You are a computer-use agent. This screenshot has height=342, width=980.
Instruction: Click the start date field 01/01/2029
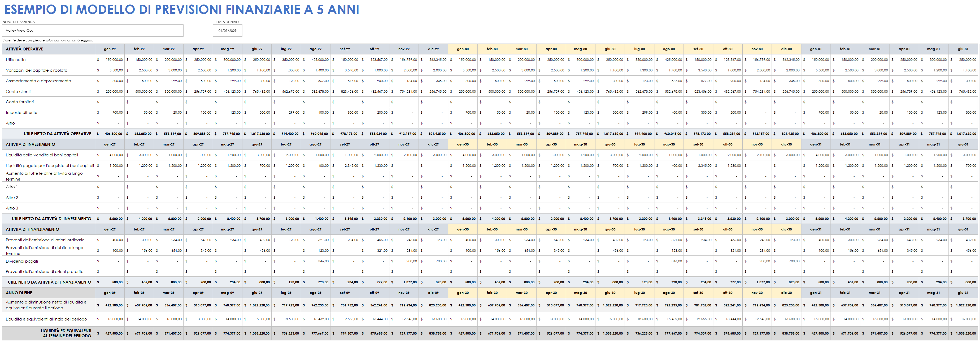pos(228,31)
